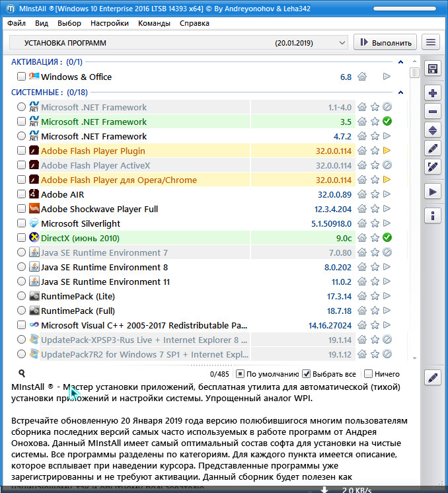Check Adobe Flash Player Plugin checkbox
The width and height of the screenshot is (448, 493).
(x=21, y=151)
